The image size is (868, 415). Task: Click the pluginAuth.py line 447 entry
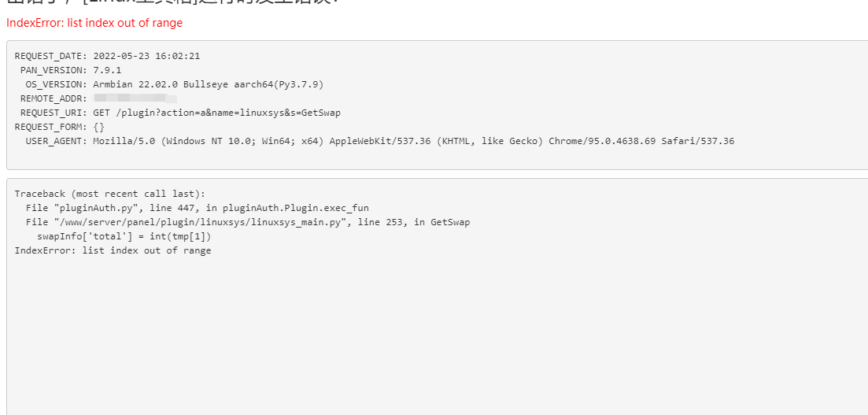(197, 208)
